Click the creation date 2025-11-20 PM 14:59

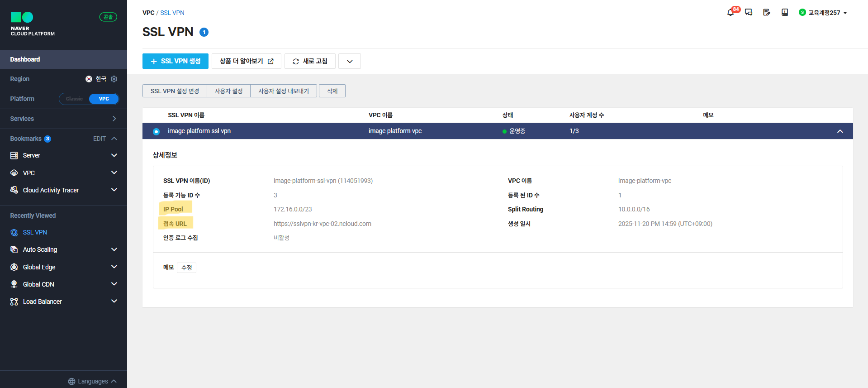(665, 224)
